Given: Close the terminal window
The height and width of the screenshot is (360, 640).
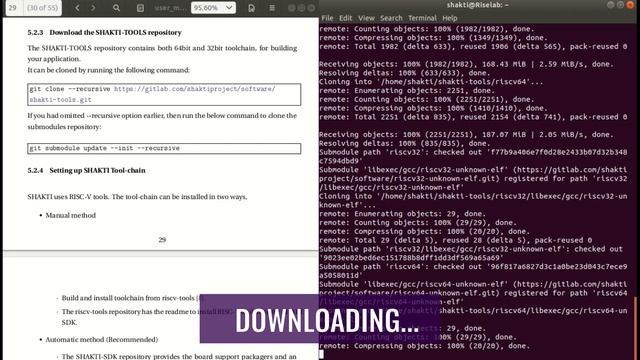Looking at the screenshot, I should 630,5.
